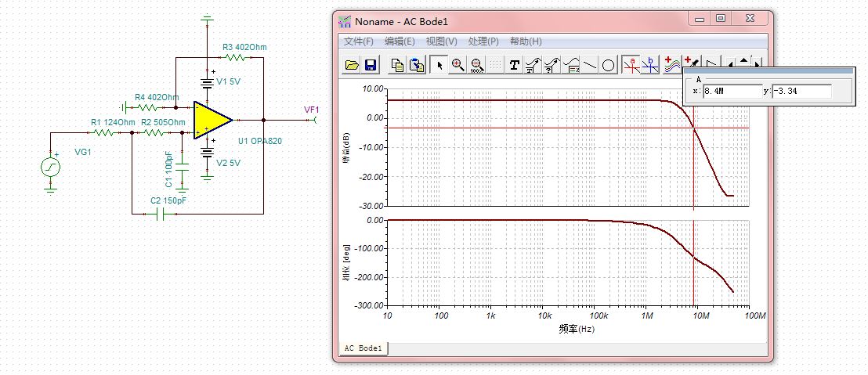This screenshot has height=375, width=868.
Task: Select the Text tool (T icon)
Action: pos(514,65)
